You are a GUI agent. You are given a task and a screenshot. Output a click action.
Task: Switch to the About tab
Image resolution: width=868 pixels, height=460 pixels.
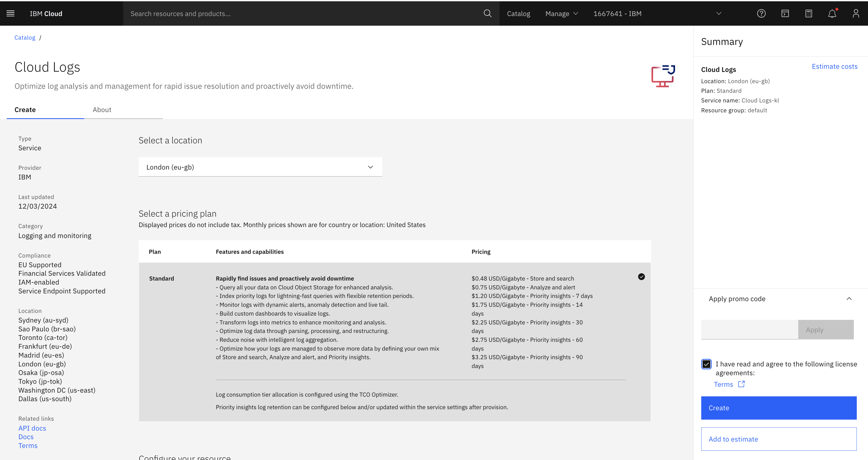coord(102,110)
